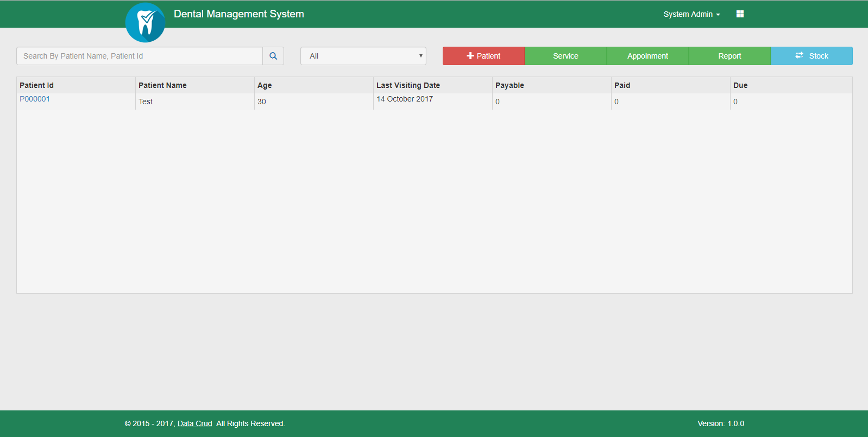This screenshot has width=868, height=437.
Task: Click the Dental Management System title
Action: click(238, 14)
